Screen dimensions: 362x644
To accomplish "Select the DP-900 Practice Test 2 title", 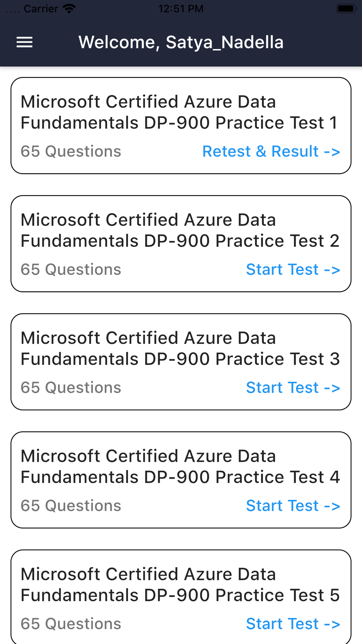I will pyautogui.click(x=180, y=230).
